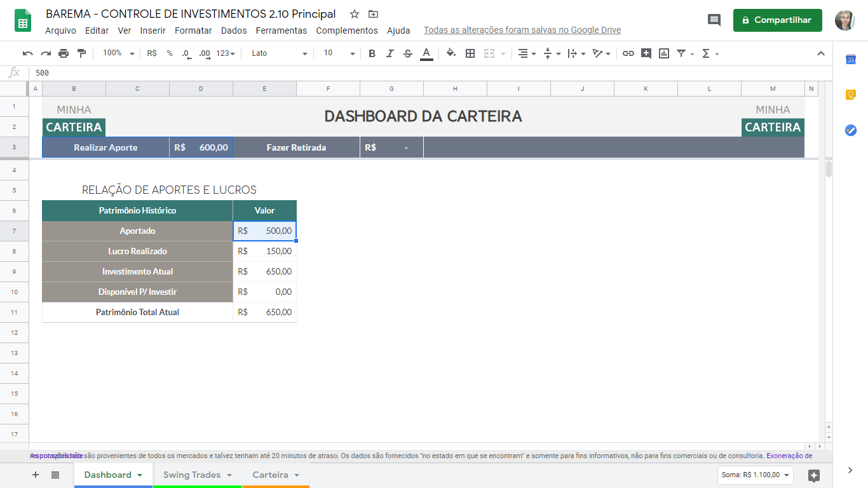The image size is (868, 488).
Task: Click the saved to Google Drive link
Action: [522, 30]
